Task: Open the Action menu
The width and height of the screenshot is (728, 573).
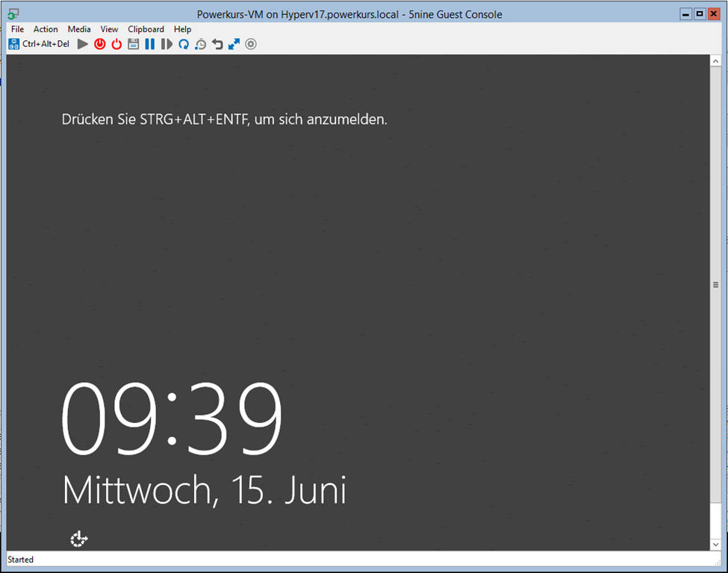Action: coord(46,29)
